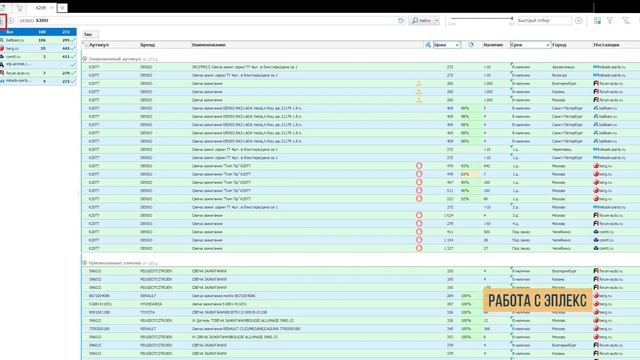Viewport: 640px width, 360px height.
Task: Click the icon column header left of Цена
Action: (x=428, y=45)
